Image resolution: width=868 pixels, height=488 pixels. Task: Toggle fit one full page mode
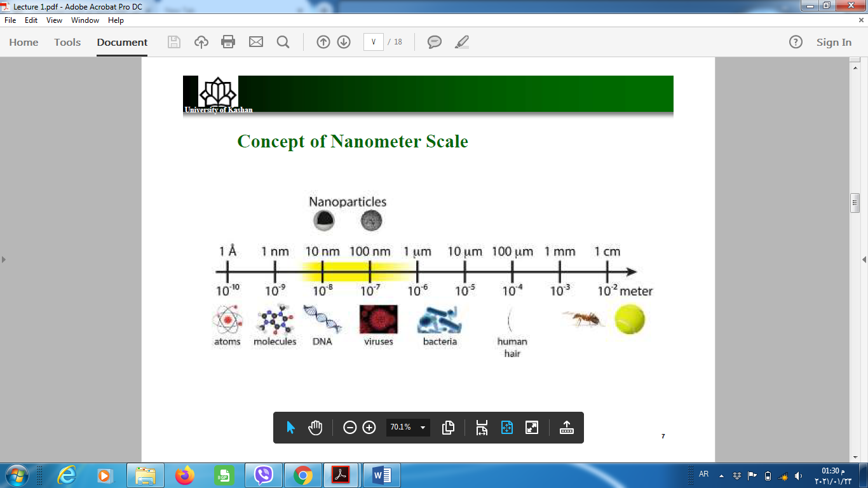click(x=531, y=428)
